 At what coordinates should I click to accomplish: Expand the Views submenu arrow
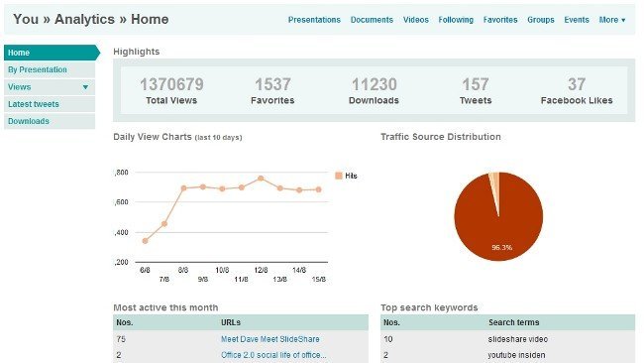click(x=85, y=87)
